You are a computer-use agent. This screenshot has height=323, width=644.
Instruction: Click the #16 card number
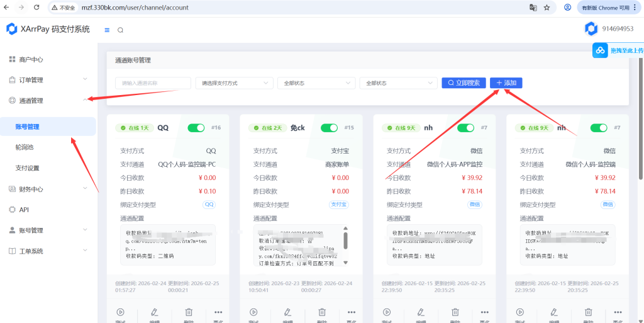pos(216,128)
